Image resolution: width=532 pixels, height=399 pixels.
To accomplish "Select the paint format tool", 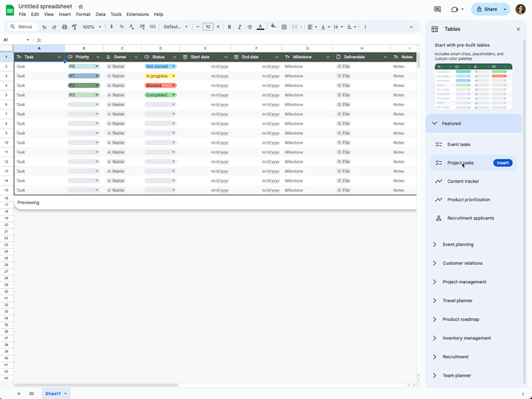I will (74, 27).
